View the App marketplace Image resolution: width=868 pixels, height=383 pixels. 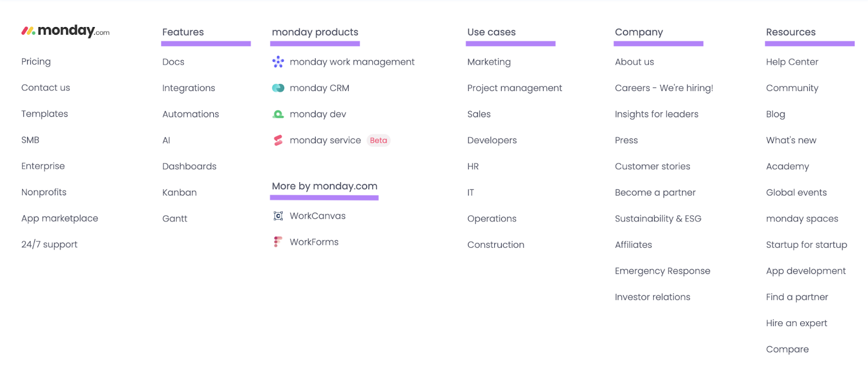coord(60,218)
